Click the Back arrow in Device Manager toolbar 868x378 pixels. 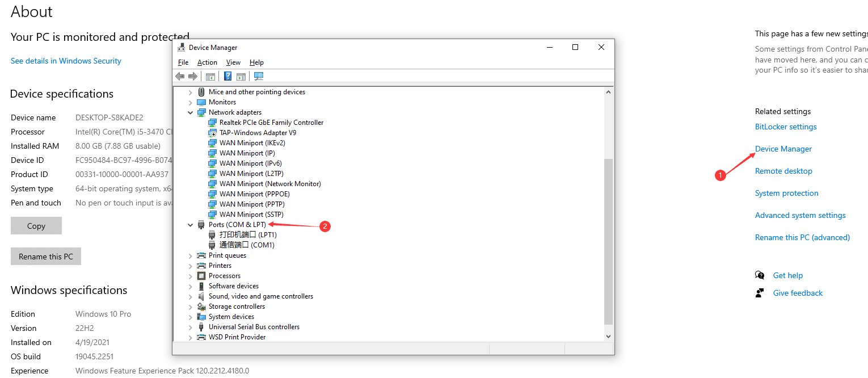pyautogui.click(x=180, y=77)
